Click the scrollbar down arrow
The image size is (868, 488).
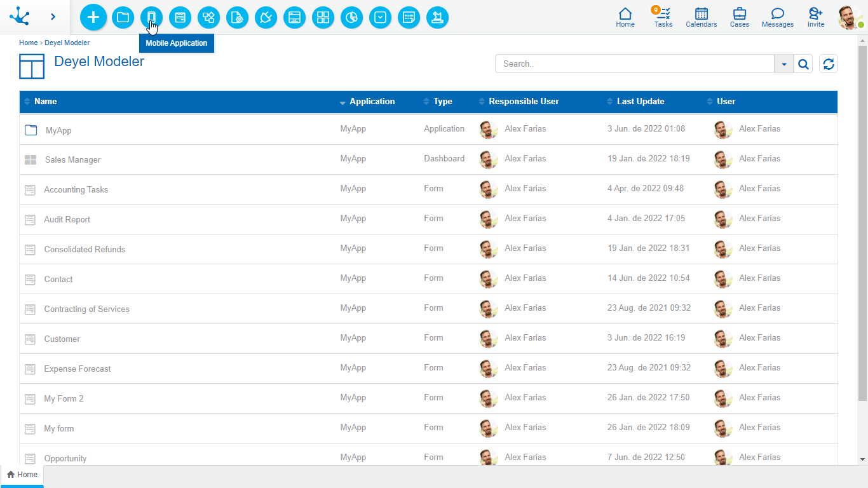click(x=862, y=459)
